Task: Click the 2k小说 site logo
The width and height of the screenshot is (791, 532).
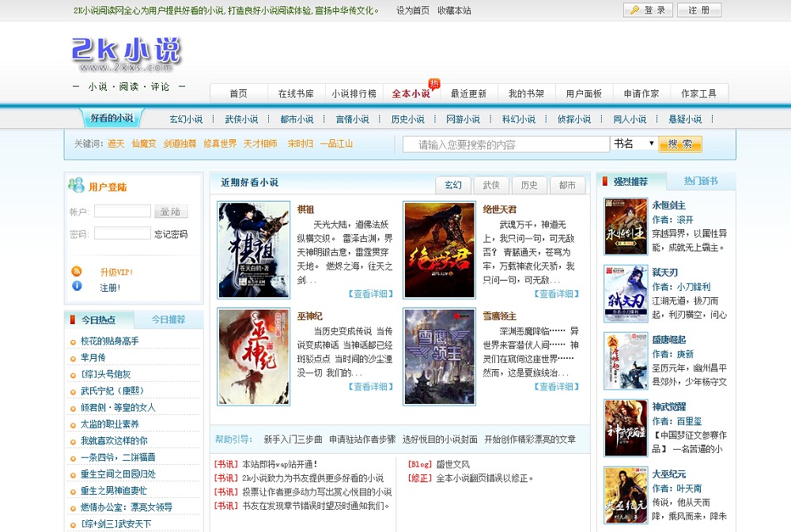Action: pos(126,55)
